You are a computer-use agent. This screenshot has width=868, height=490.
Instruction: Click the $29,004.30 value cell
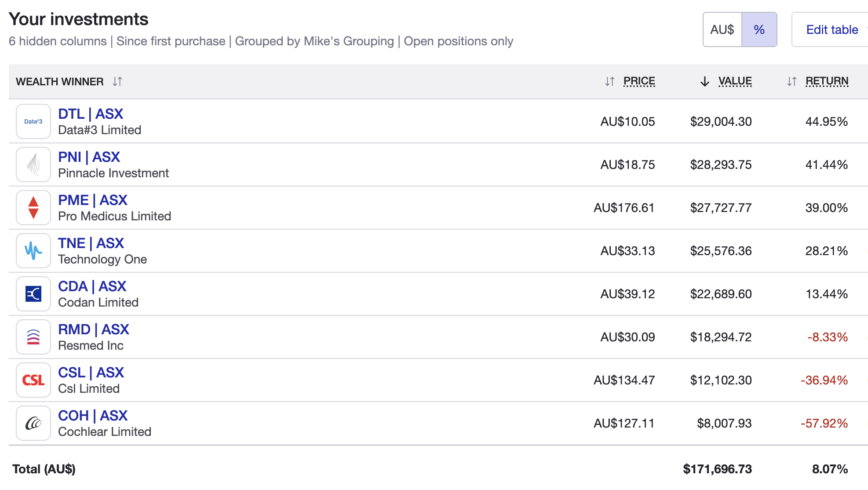click(x=721, y=121)
